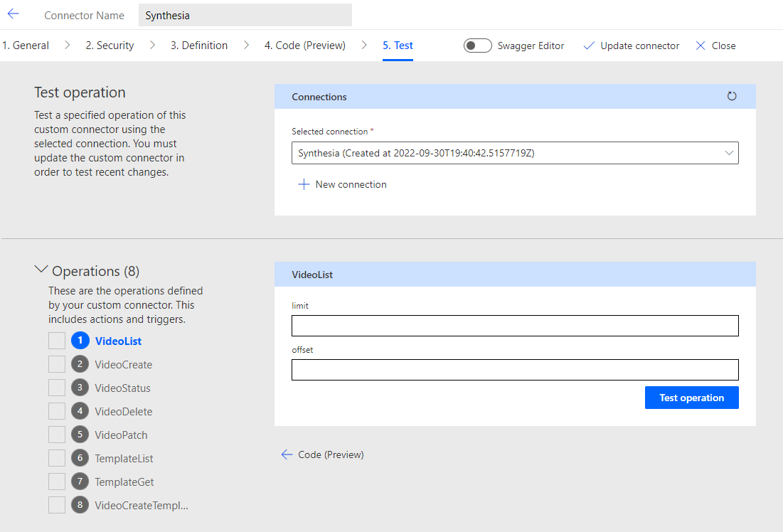
Task: Check the box beside VideoDelete
Action: click(x=57, y=411)
